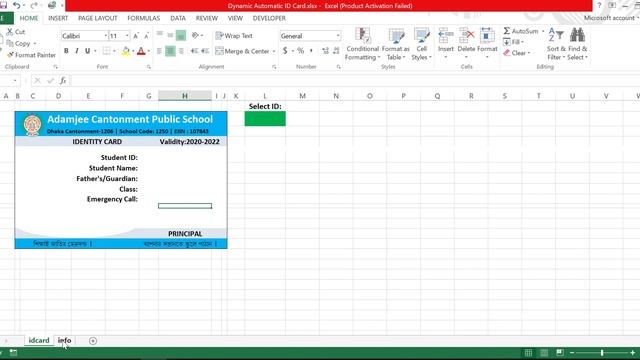Expand the Clear dropdown
Image resolution: width=640 pixels, height=360 pixels.
[x=529, y=53]
